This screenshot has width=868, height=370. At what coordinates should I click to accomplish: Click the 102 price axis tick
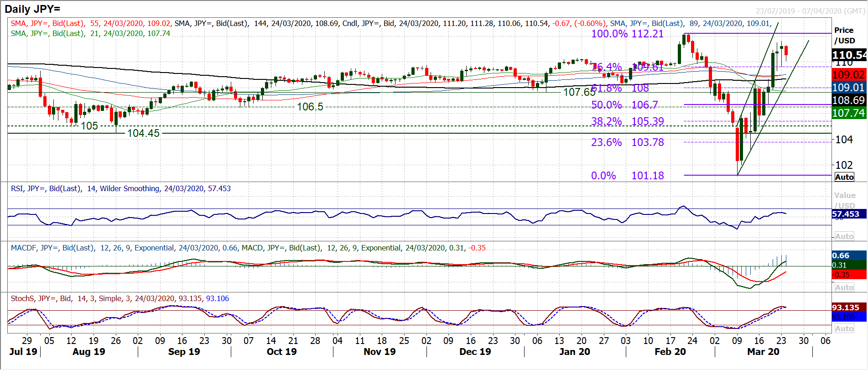tap(844, 165)
